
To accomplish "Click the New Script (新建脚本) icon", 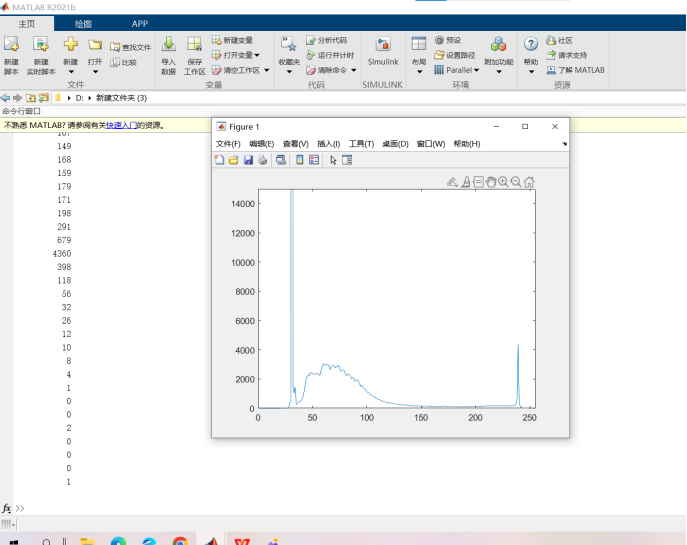I will (x=11, y=44).
